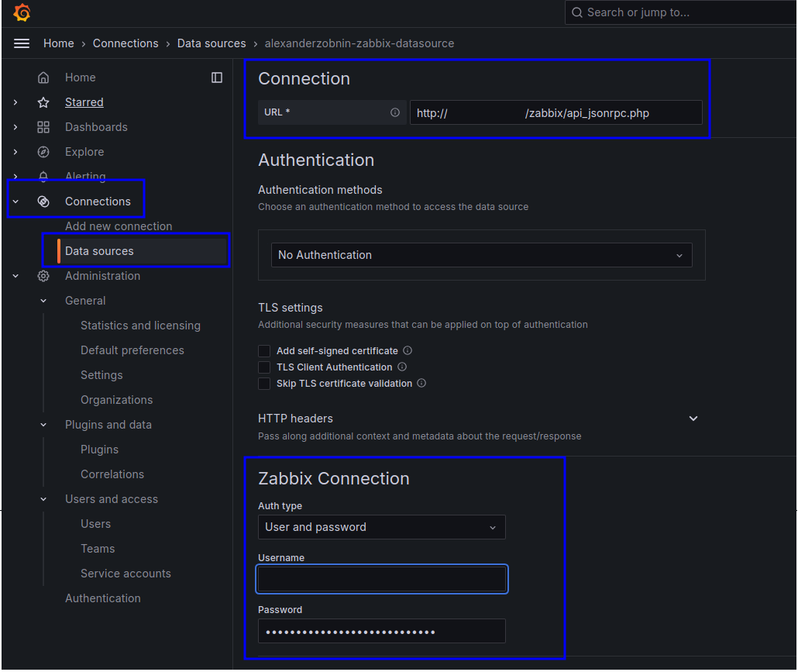Open Plugins page in sidebar
798x672 pixels.
(x=99, y=450)
